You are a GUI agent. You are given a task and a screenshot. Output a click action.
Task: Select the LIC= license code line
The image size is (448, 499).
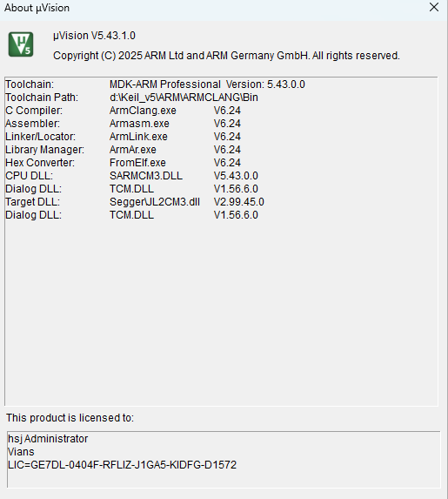(123, 465)
